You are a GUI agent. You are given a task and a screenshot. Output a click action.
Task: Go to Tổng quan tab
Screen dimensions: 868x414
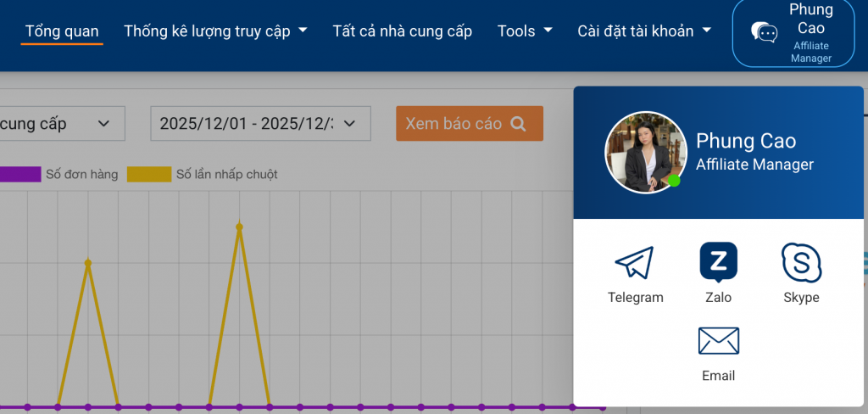(62, 31)
